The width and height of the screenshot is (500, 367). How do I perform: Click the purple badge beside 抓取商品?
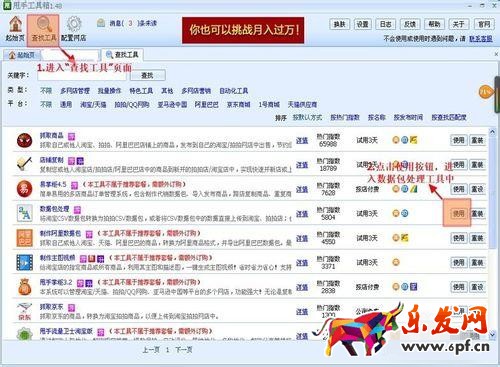[x=71, y=136]
